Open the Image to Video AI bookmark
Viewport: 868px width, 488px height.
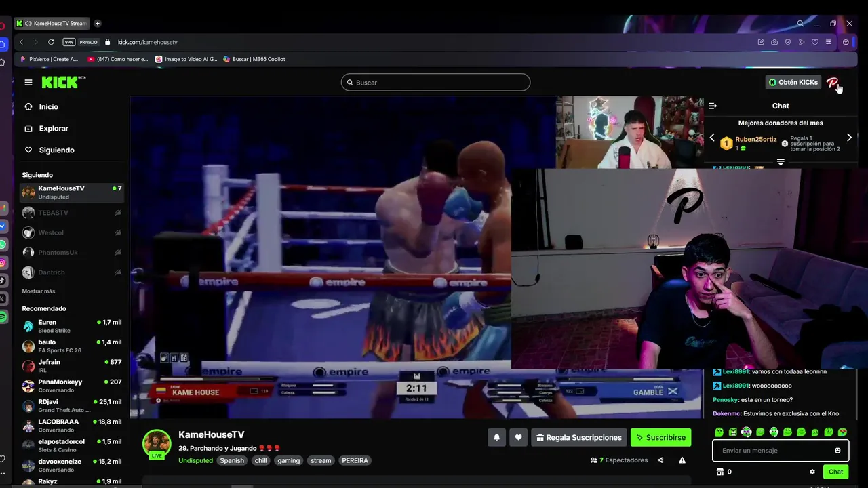186,59
